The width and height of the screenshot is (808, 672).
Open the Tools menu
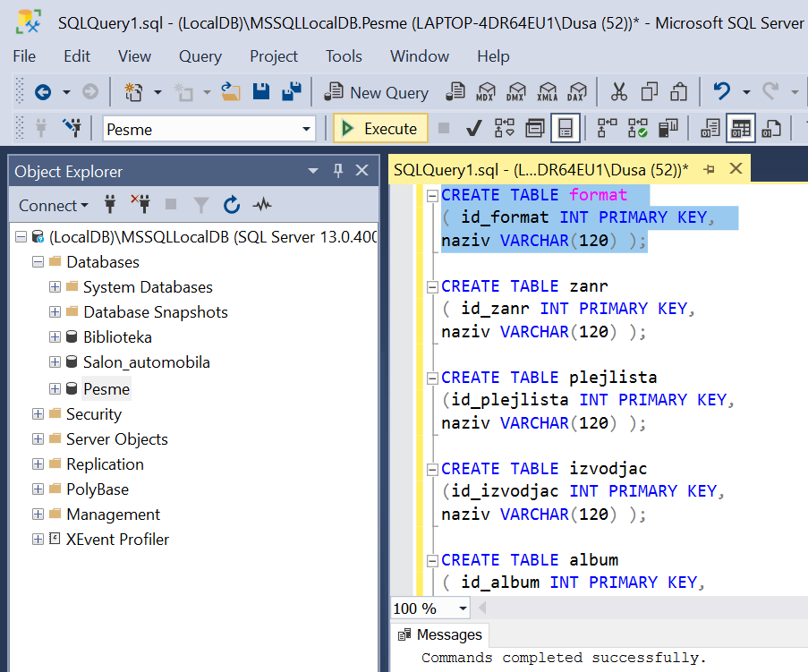344,56
